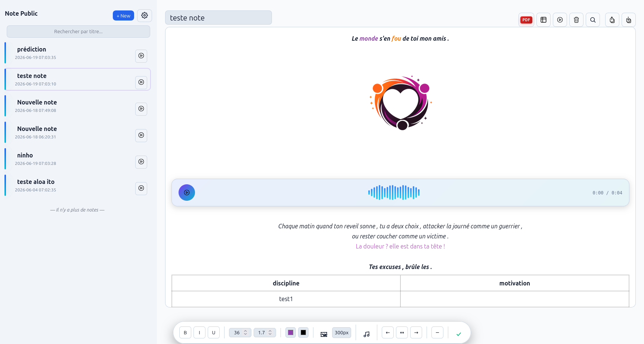
Task: Adjust the font size stepper showing 36
Action: pyautogui.click(x=240, y=332)
